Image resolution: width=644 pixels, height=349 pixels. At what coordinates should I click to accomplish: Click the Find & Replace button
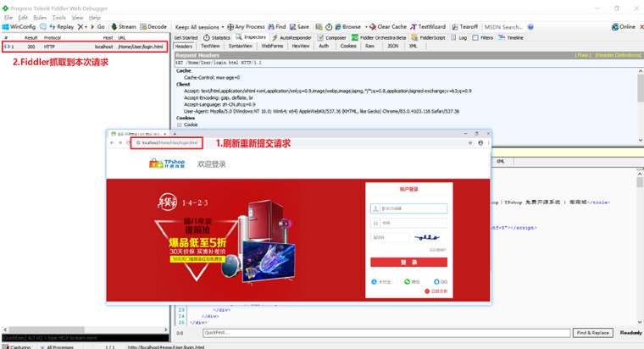click(x=592, y=333)
